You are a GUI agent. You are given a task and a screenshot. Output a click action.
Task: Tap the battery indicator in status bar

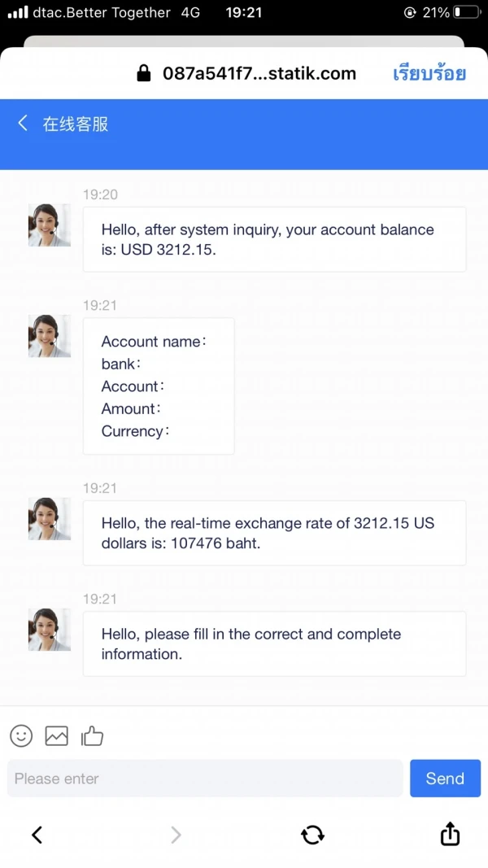[x=467, y=13]
